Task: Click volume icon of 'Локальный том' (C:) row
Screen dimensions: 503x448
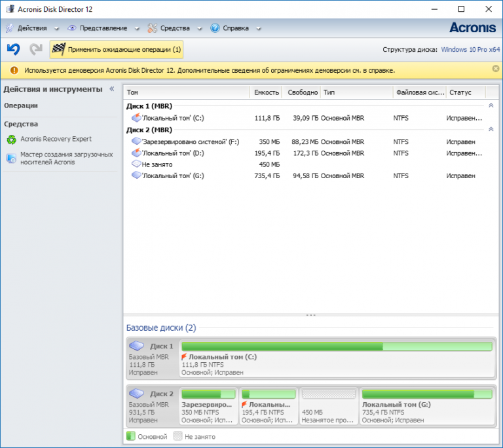Action: pos(136,117)
